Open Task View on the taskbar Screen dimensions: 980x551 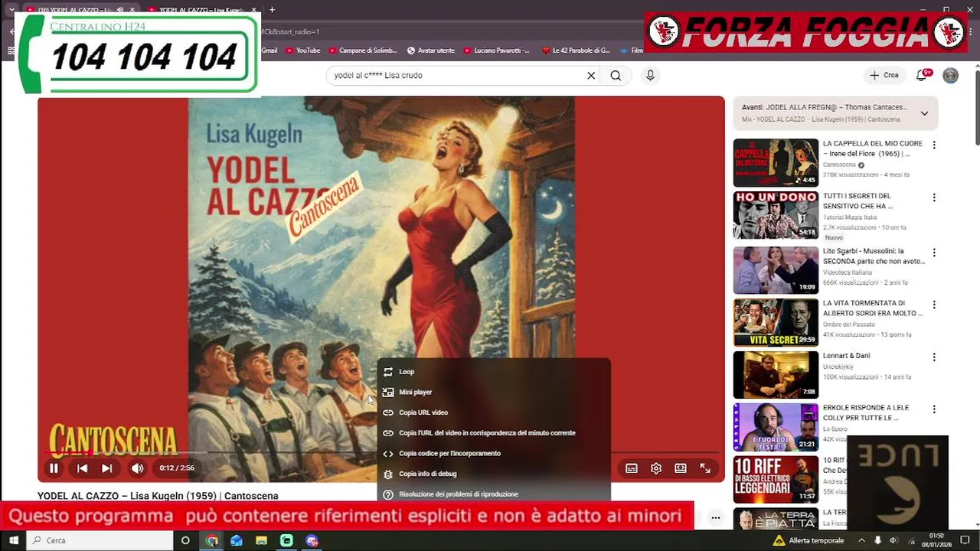click(x=185, y=540)
